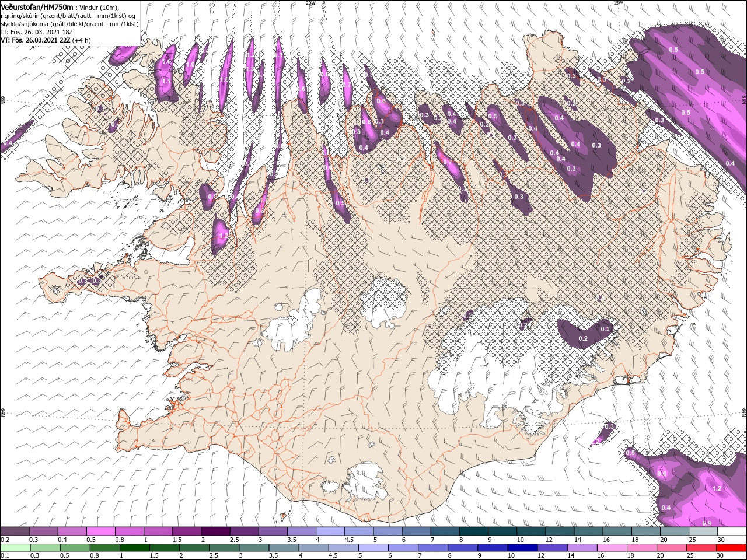Click the 1.8 snowfall band label
Screen dimensions: 747x560
pyautogui.click(x=225, y=79)
